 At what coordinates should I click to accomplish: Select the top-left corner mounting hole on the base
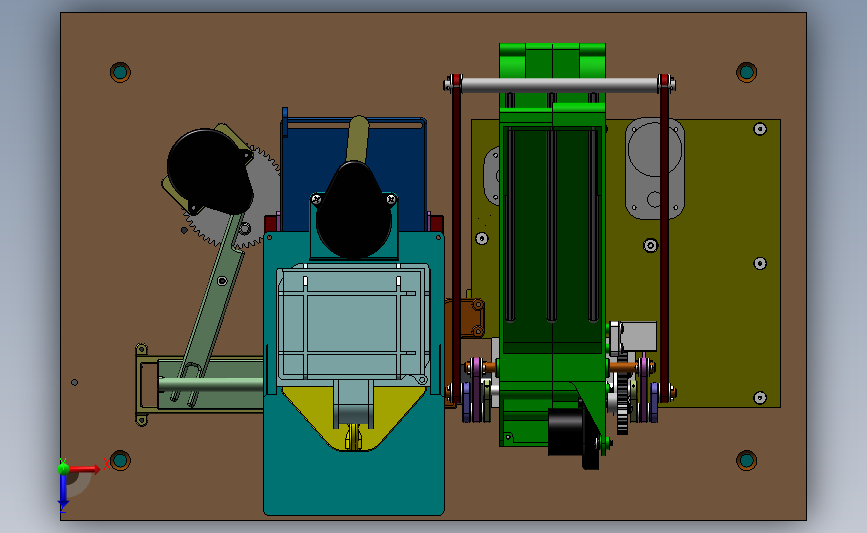coord(120,72)
